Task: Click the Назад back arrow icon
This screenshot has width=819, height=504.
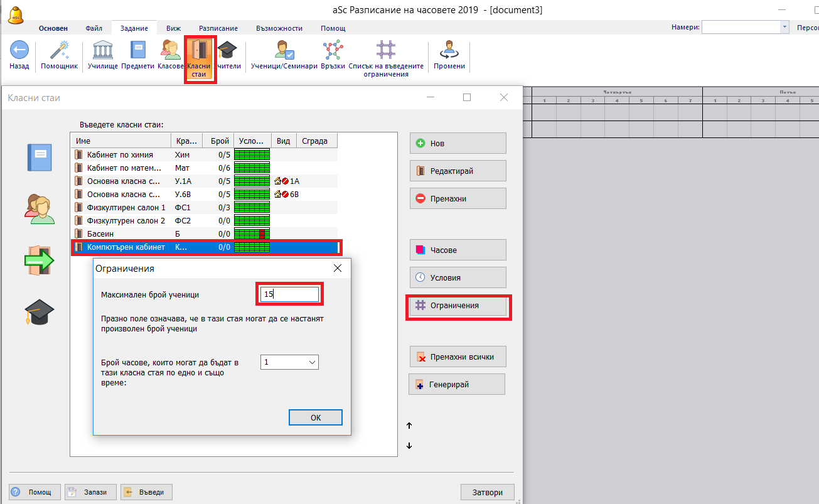Action: (x=19, y=50)
